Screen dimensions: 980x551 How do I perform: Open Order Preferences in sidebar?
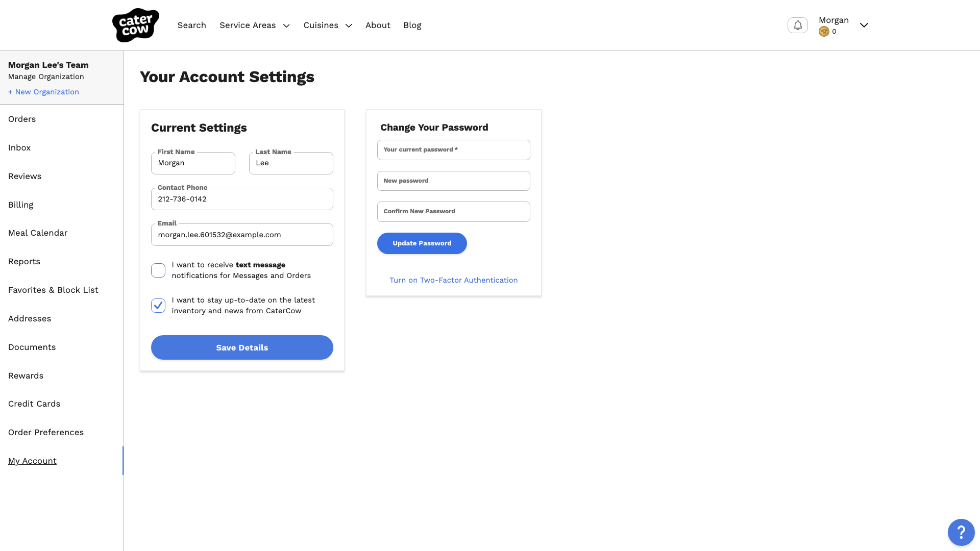[46, 432]
